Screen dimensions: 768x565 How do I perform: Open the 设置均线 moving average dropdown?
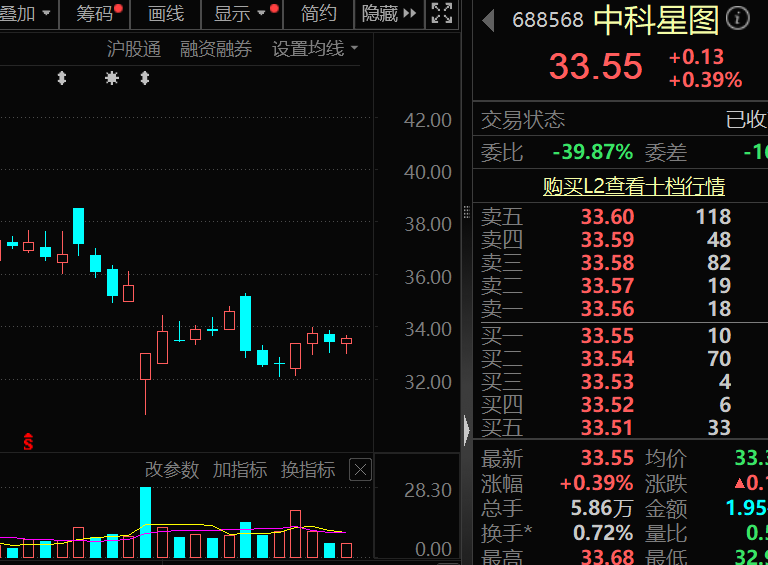[x=315, y=49]
